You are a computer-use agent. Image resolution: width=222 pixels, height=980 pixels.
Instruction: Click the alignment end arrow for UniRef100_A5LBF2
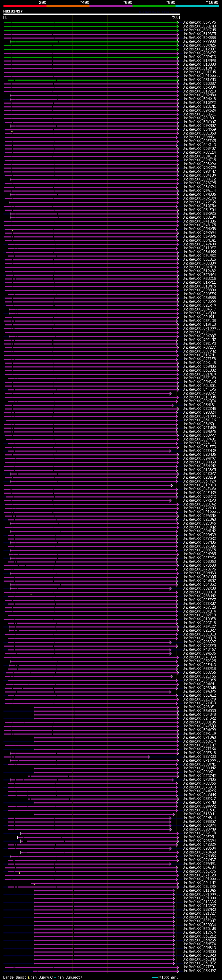click(174, 963)
